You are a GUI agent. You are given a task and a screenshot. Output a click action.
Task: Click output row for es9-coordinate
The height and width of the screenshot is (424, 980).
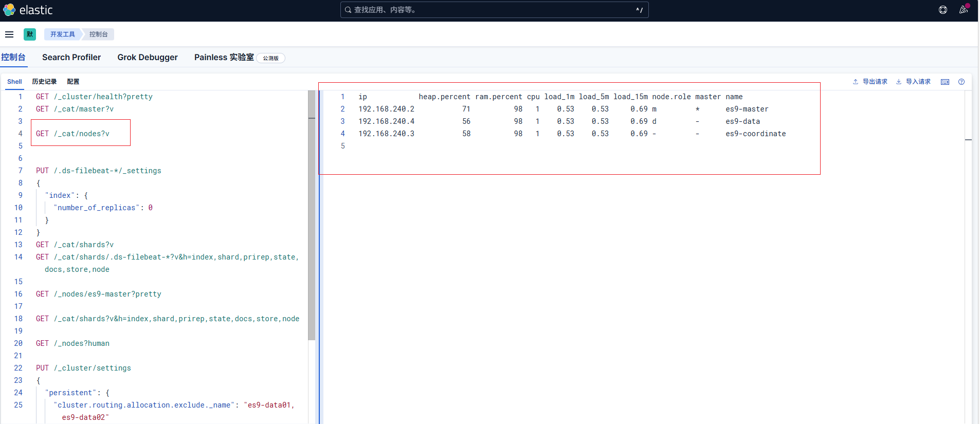click(x=572, y=134)
